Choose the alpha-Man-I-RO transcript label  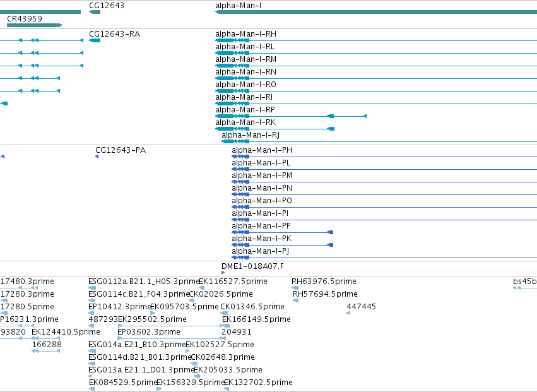(246, 85)
